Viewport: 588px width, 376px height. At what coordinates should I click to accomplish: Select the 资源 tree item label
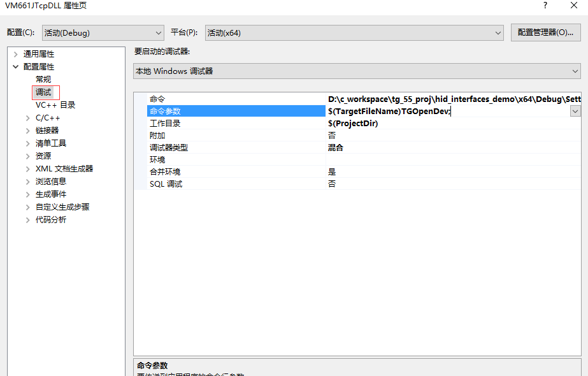[43, 156]
